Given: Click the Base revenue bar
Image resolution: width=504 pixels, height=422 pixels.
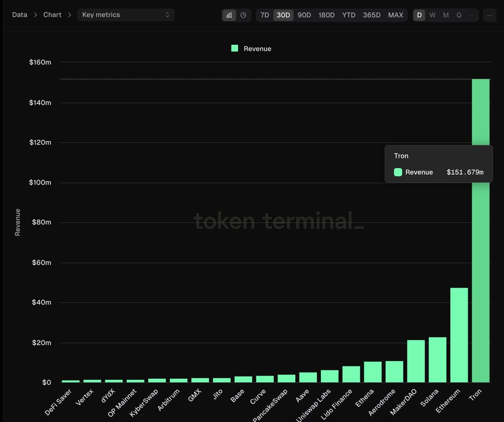Looking at the screenshot, I should point(244,379).
